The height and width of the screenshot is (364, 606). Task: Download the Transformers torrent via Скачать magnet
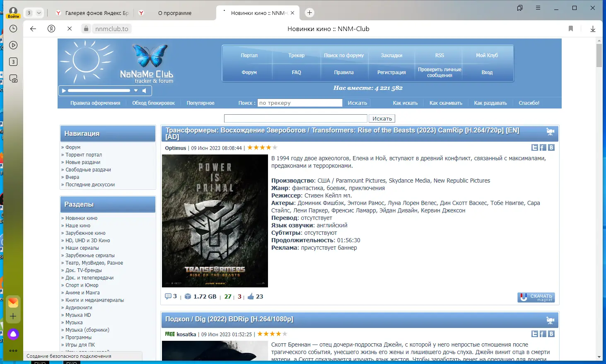[x=536, y=297]
